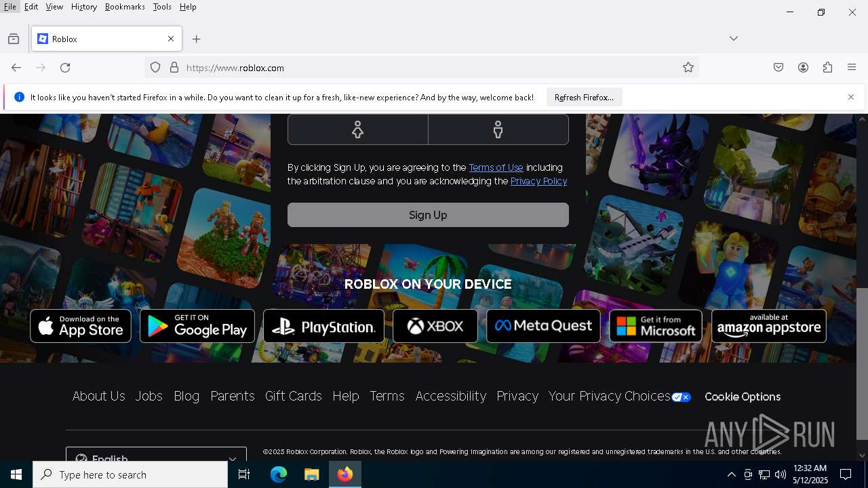Viewport: 868px width, 488px height.
Task: Open Cookie Options
Action: point(743,397)
